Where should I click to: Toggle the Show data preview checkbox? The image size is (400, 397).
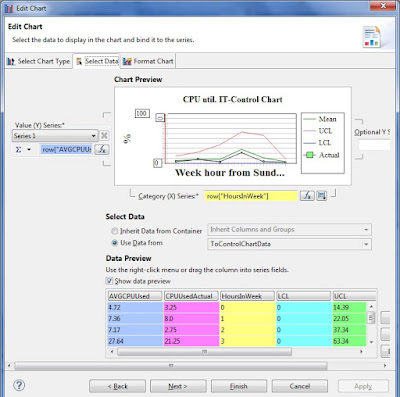109,281
